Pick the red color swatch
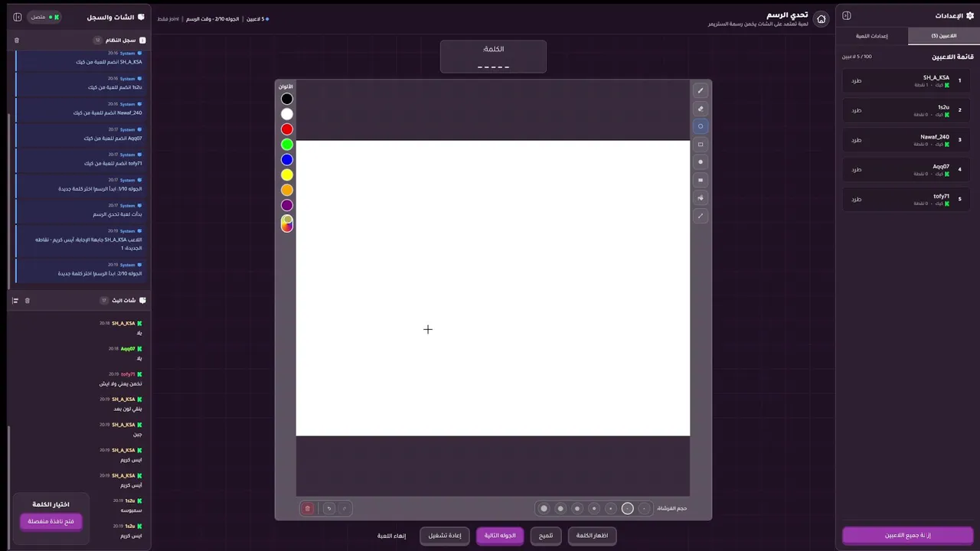 pyautogui.click(x=287, y=129)
